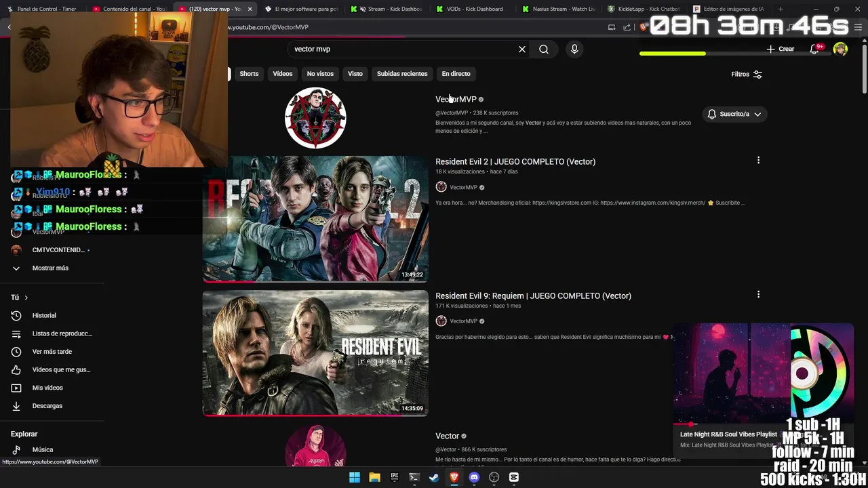Expand Mostrar más in subscriptions list
This screenshot has height=488, width=868.
coord(52,268)
